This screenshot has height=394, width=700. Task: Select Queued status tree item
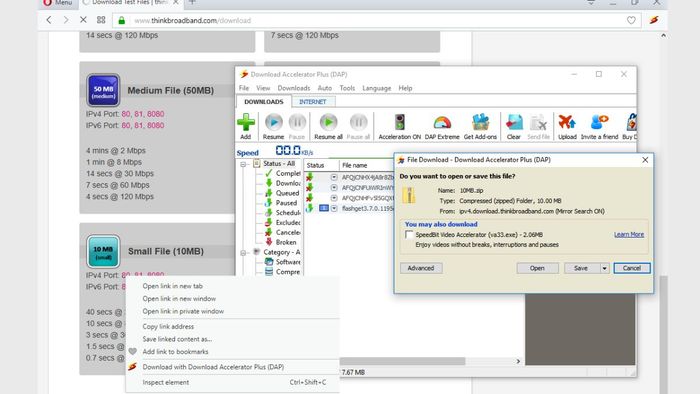pyautogui.click(x=283, y=193)
